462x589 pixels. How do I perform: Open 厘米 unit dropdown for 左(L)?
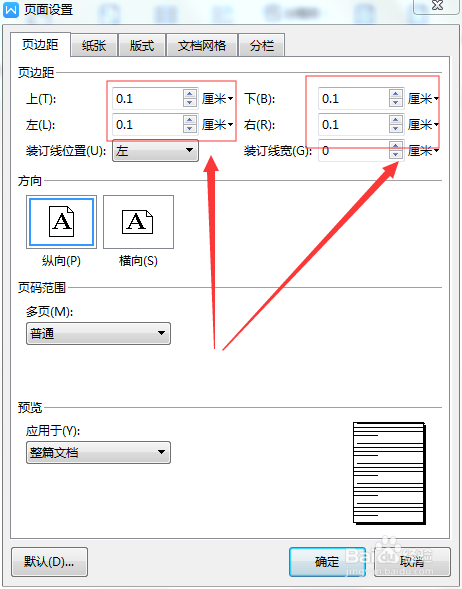click(x=217, y=124)
